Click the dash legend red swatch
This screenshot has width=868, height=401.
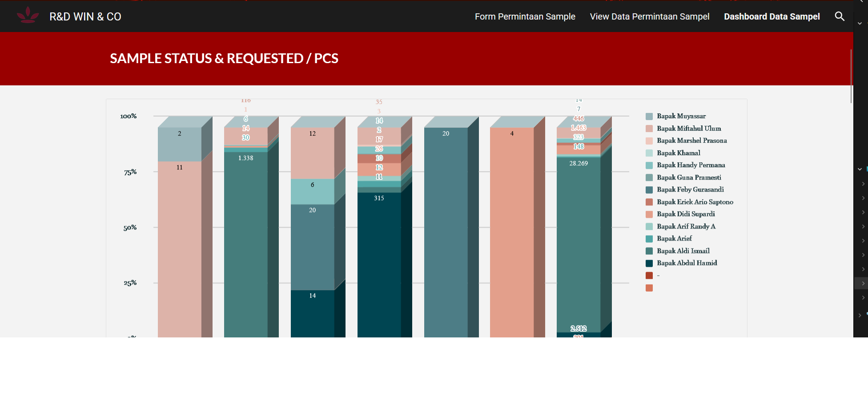[649, 276]
